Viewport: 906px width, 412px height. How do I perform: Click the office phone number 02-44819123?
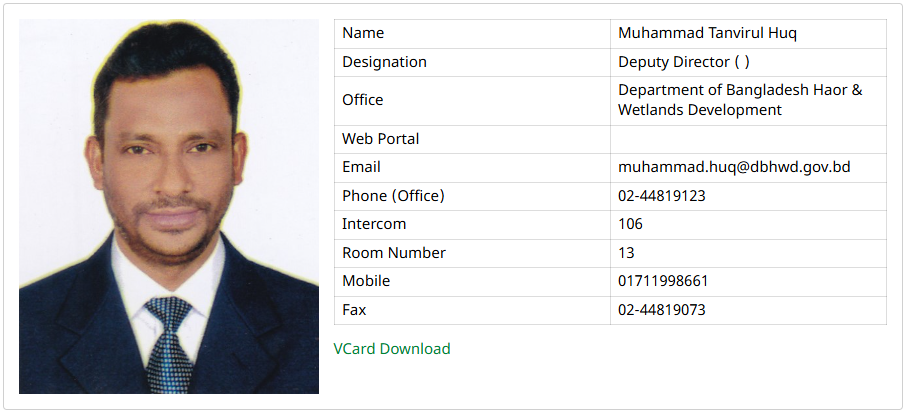[x=662, y=196]
